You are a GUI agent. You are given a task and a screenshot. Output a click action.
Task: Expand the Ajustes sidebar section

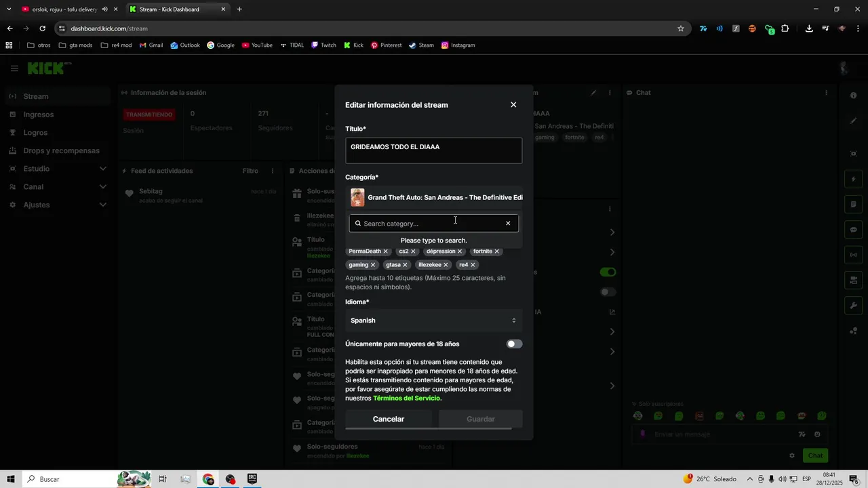click(103, 205)
